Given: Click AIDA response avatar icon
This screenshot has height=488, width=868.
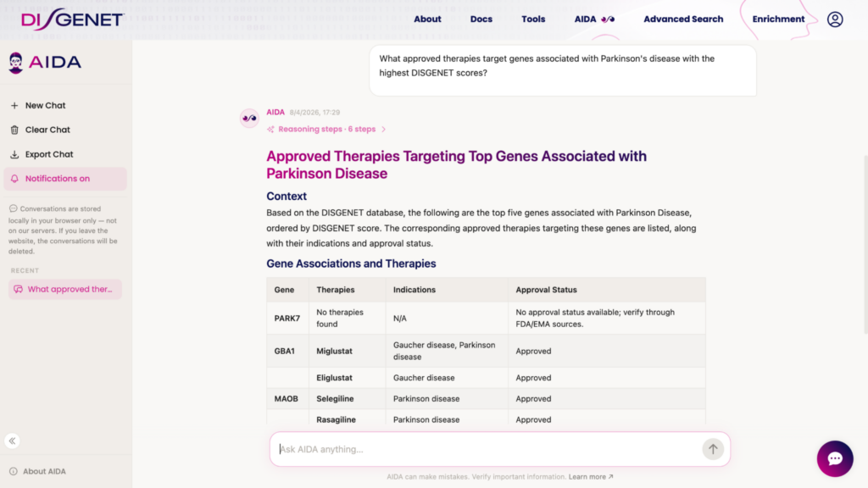Looking at the screenshot, I should [x=249, y=118].
